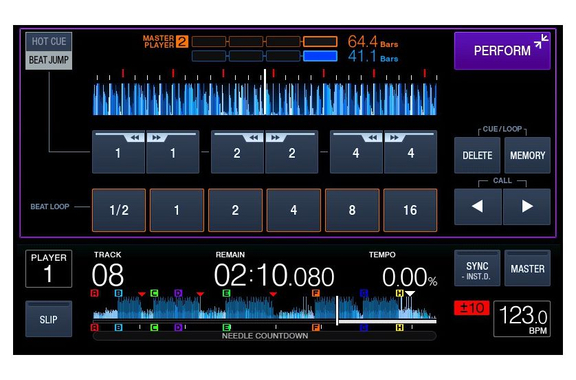Jump back 4 beats with rewind button

click(356, 152)
